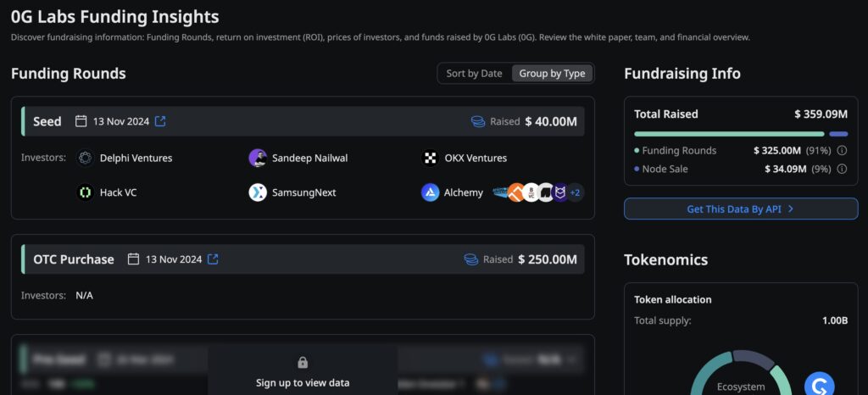The width and height of the screenshot is (868, 395).
Task: Open Delphi Ventures investor link
Action: coord(136,159)
